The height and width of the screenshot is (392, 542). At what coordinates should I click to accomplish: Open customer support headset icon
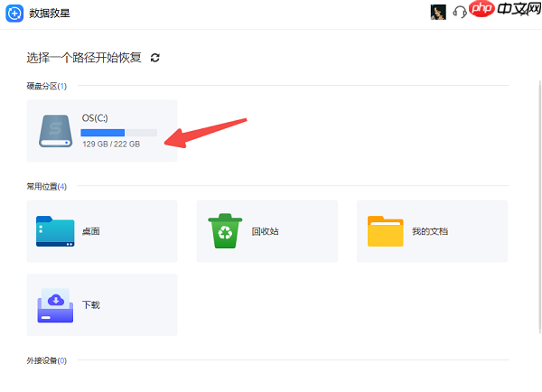(x=460, y=12)
